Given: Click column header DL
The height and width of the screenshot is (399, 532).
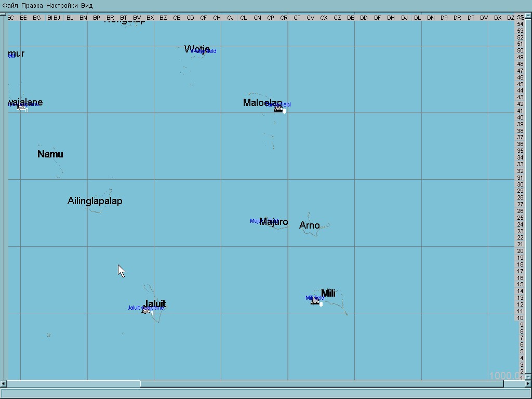Looking at the screenshot, I should tap(417, 18).
